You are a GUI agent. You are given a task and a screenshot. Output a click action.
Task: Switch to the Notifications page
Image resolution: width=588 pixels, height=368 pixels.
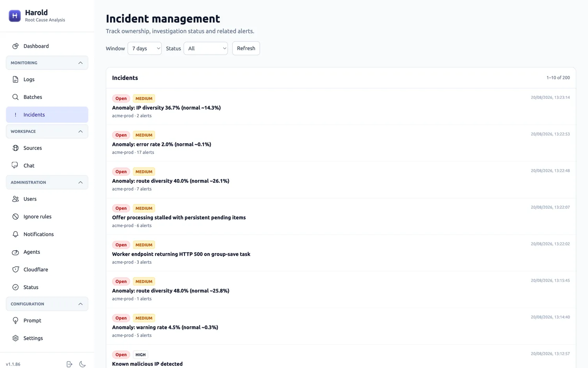pos(47,234)
